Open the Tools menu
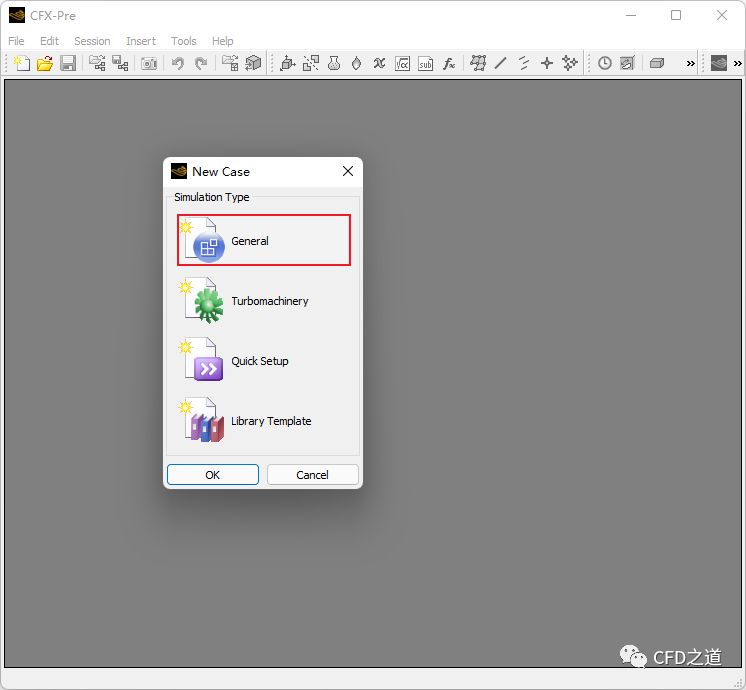Viewport: 746px width, 690px height. [184, 41]
